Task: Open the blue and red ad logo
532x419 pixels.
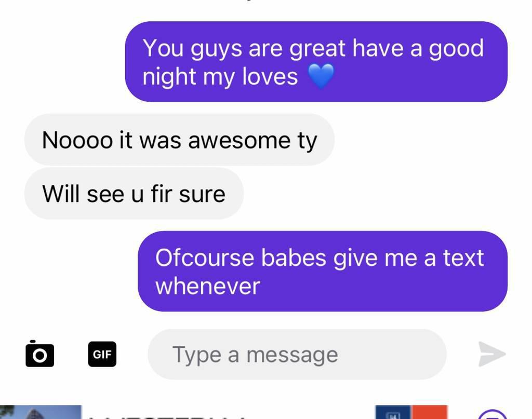Action: pyautogui.click(x=411, y=412)
